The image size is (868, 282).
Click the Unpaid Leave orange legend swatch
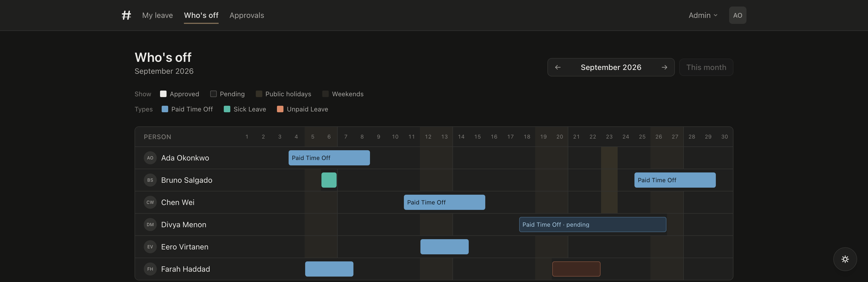pyautogui.click(x=280, y=109)
